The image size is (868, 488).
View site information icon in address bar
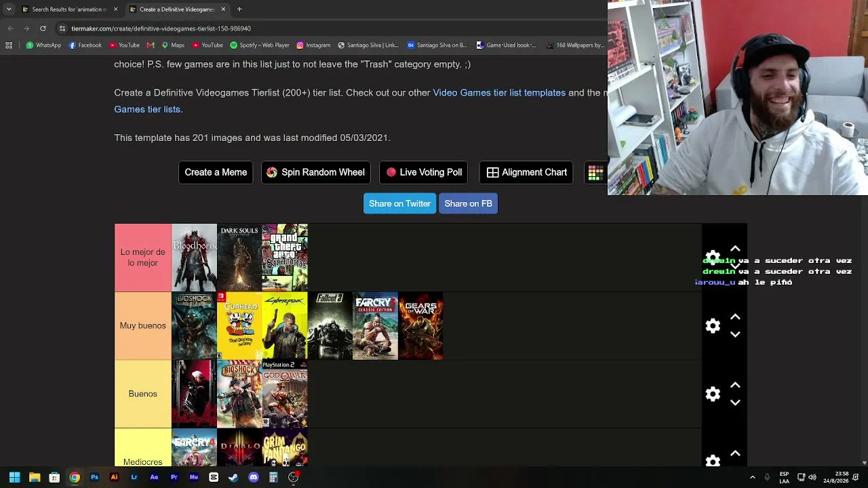pyautogui.click(x=62, y=28)
